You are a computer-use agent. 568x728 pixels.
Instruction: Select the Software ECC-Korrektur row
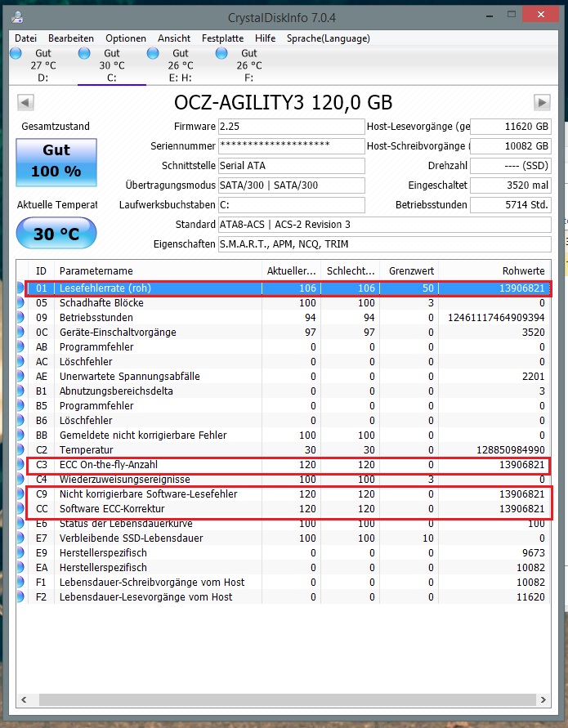point(284,509)
